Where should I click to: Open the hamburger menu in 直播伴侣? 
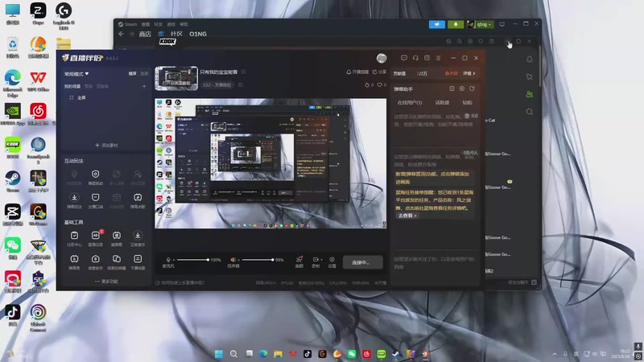coord(439,58)
